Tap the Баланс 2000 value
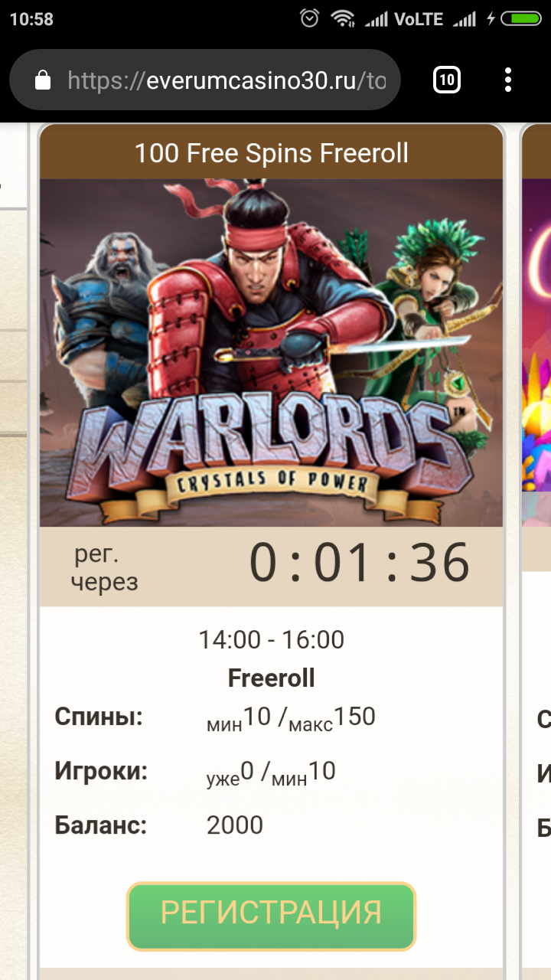Screen dimensions: 551x980 [235, 825]
